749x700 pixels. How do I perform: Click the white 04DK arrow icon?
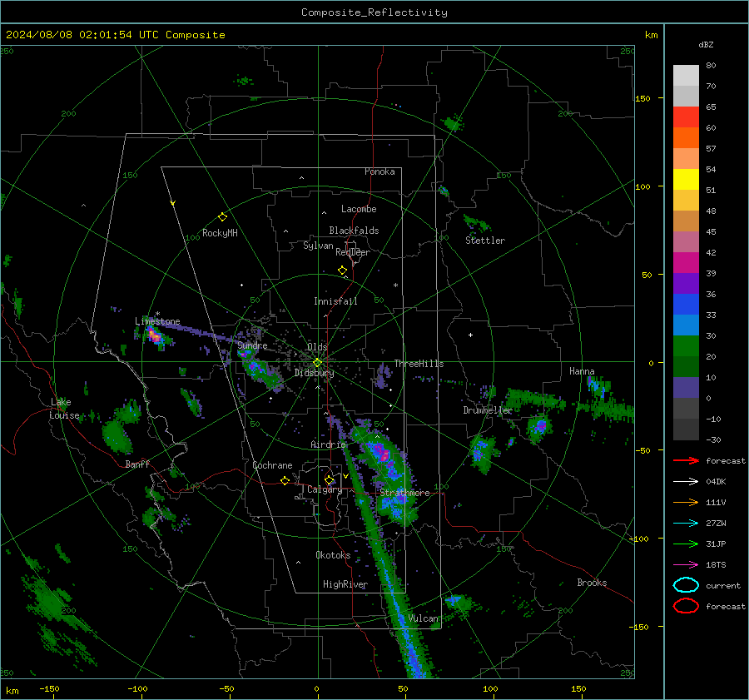(686, 481)
